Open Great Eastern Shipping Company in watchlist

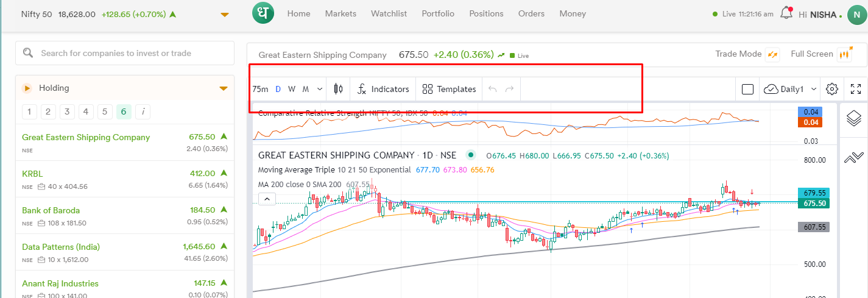(x=125, y=143)
